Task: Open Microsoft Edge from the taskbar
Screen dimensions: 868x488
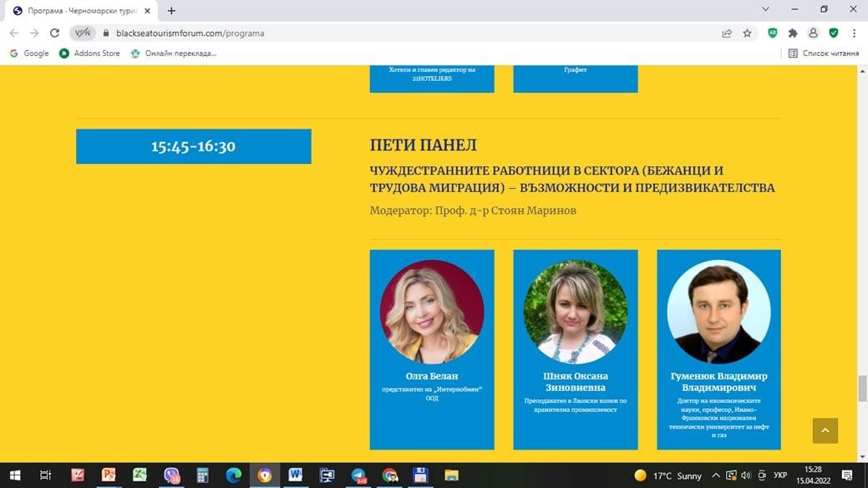Action: click(x=234, y=475)
